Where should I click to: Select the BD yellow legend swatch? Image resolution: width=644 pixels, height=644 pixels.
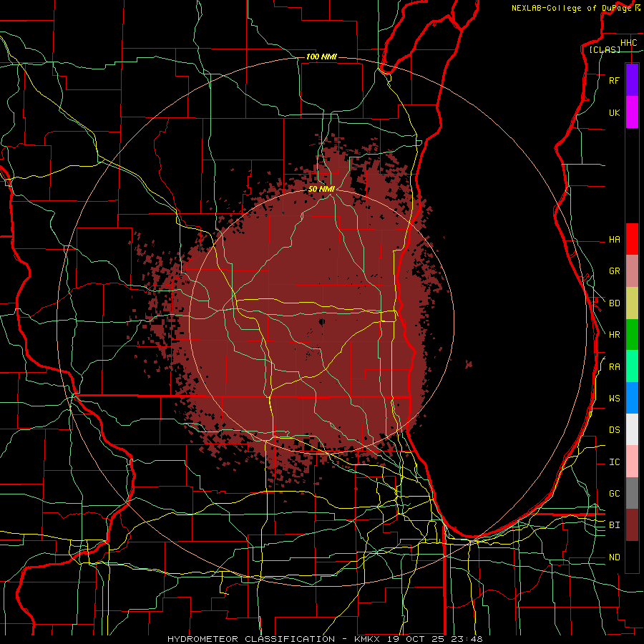click(x=632, y=303)
